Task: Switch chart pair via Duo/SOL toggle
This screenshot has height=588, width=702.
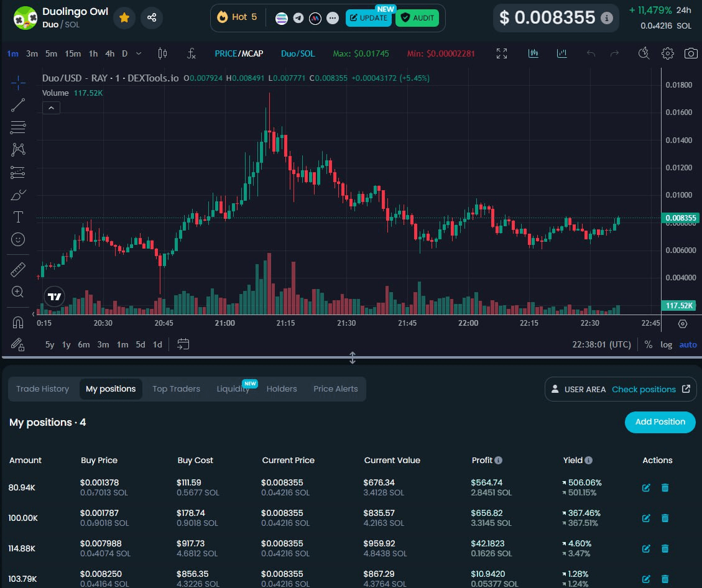Action: (298, 53)
